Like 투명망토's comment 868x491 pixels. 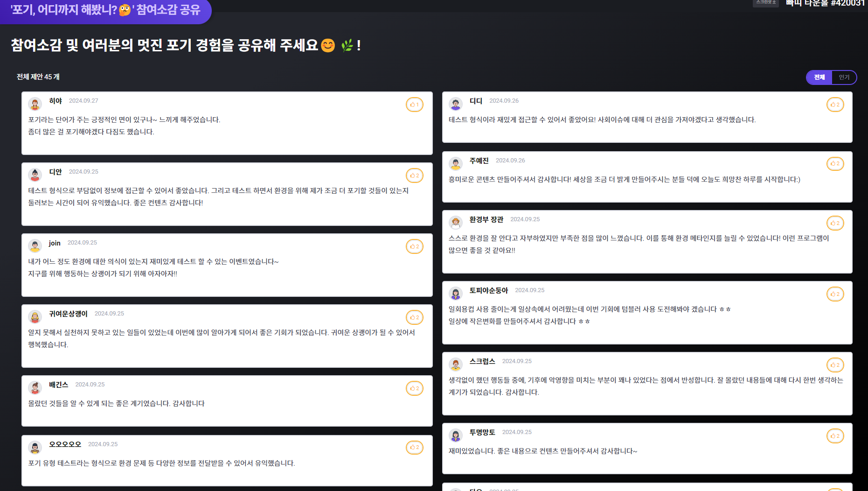835,436
